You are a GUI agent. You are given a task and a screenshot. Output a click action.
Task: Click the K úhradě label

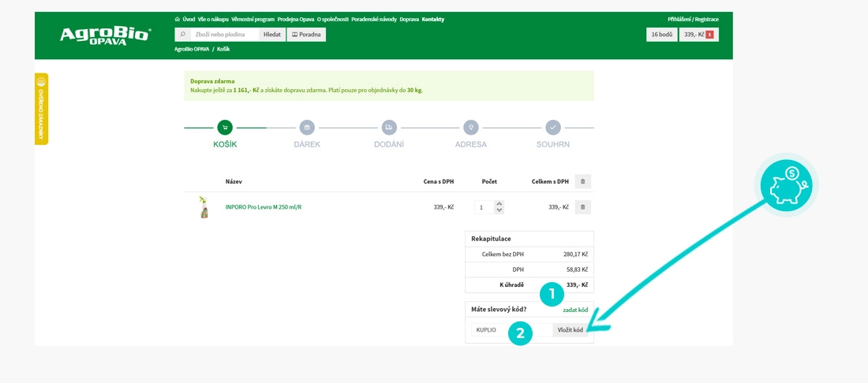[x=511, y=285]
